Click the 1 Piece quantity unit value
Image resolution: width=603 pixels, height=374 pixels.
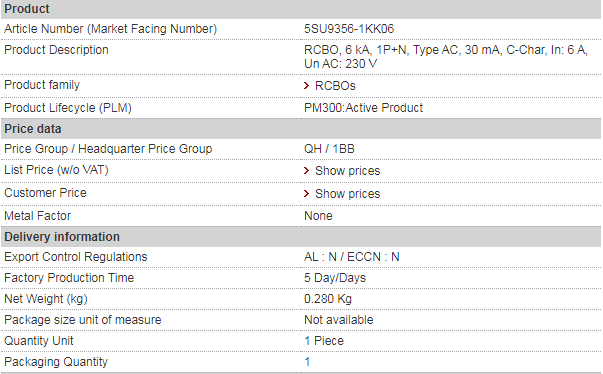tap(324, 341)
